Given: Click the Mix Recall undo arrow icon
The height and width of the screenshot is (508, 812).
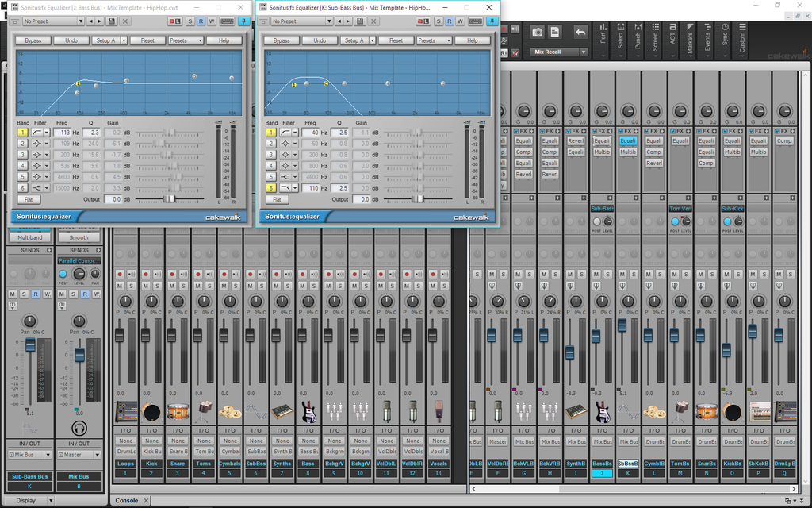Looking at the screenshot, I should (580, 32).
